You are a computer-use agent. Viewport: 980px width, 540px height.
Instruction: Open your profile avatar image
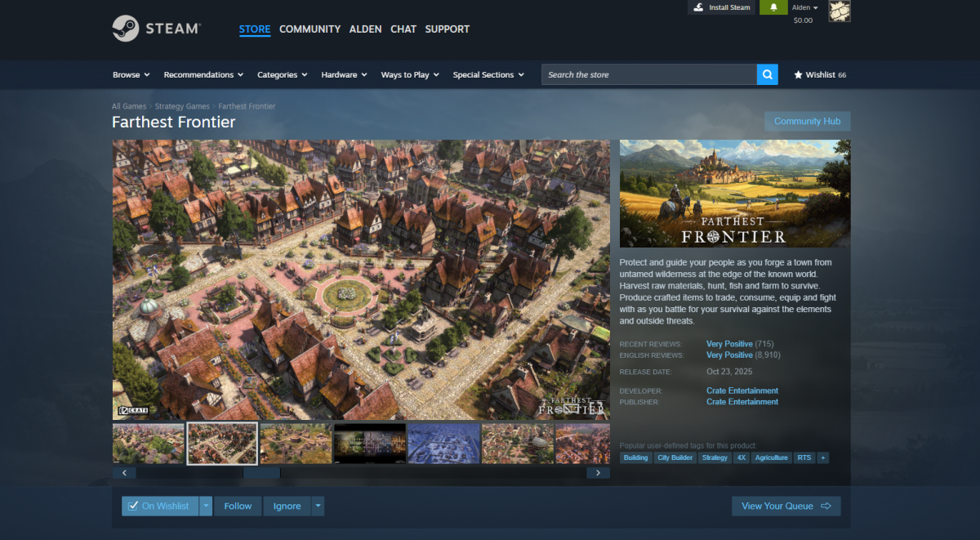[839, 11]
